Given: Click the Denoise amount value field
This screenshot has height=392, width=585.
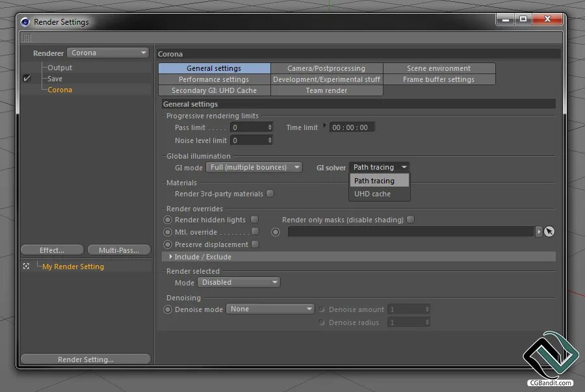Looking at the screenshot, I should [406, 309].
